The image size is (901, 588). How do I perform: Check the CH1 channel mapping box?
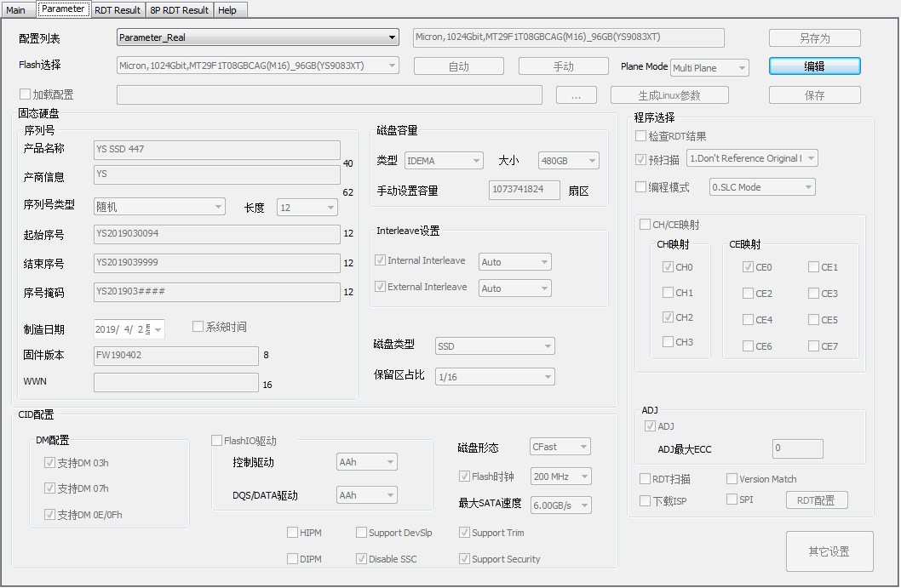point(669,293)
